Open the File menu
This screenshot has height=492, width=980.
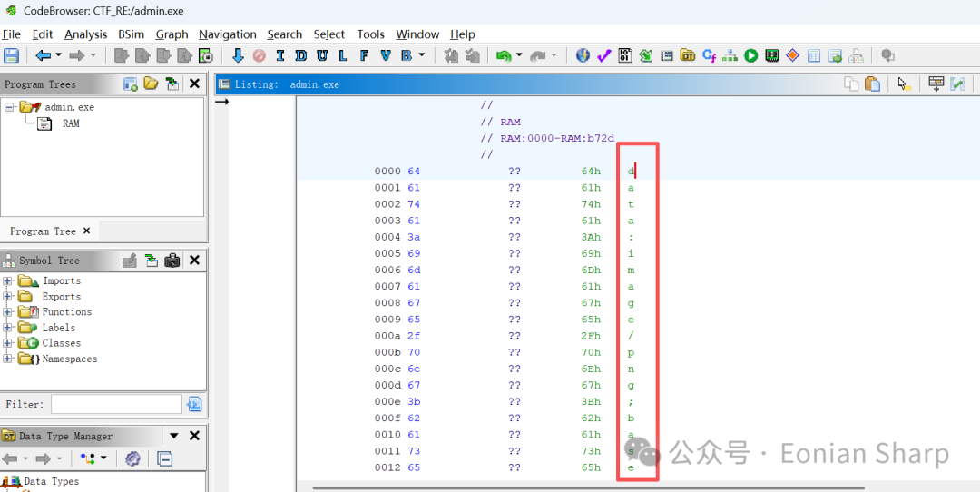coord(11,34)
